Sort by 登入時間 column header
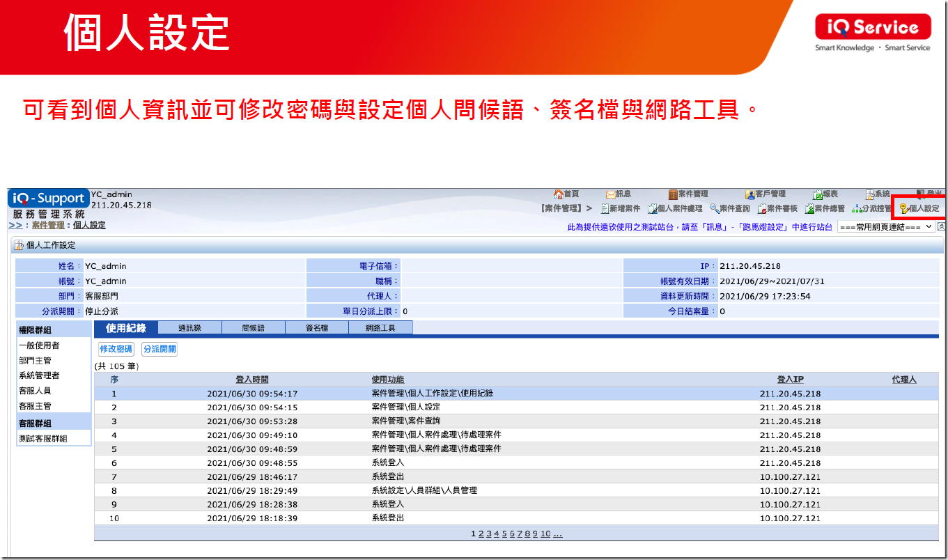This screenshot has width=948, height=560. click(x=252, y=380)
